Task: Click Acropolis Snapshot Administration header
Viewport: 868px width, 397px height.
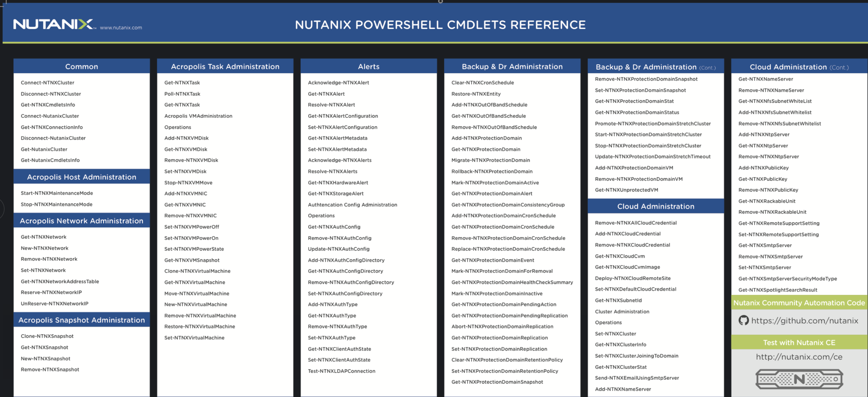Action: pos(82,320)
